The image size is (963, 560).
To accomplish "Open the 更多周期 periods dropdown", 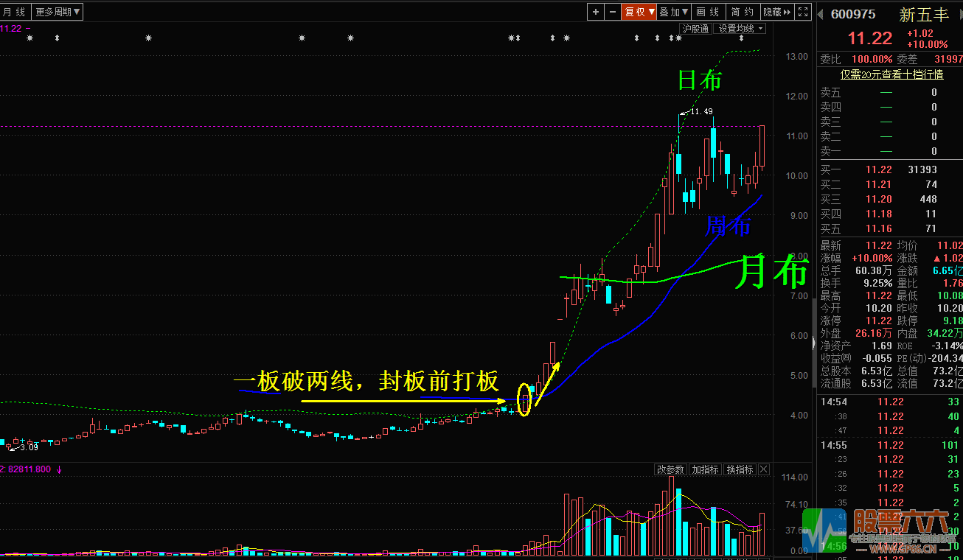I will pos(58,12).
